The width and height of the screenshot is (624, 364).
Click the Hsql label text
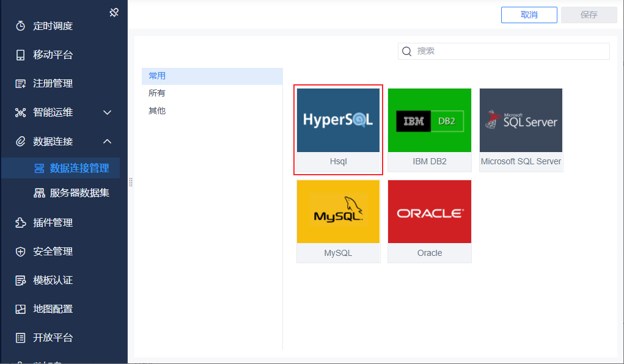(338, 161)
